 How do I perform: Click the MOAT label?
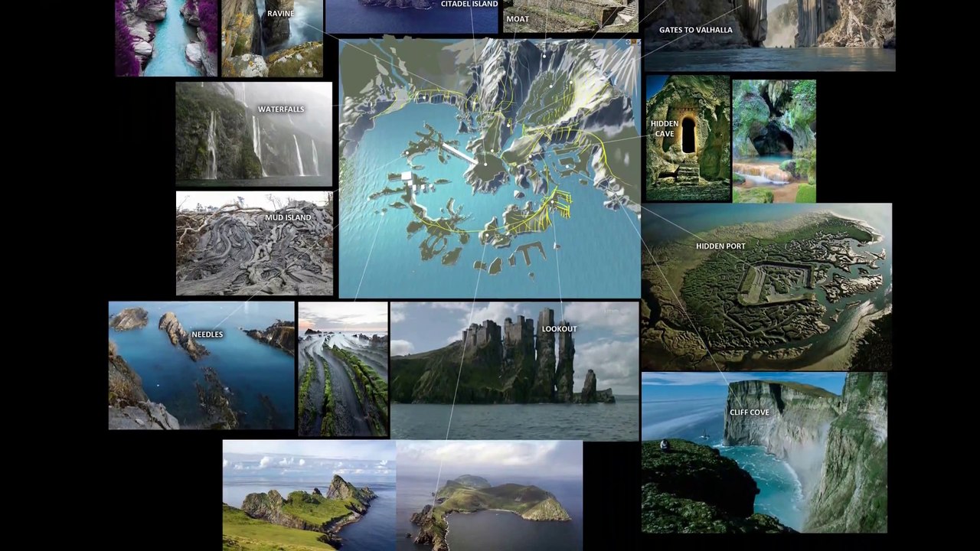click(518, 19)
